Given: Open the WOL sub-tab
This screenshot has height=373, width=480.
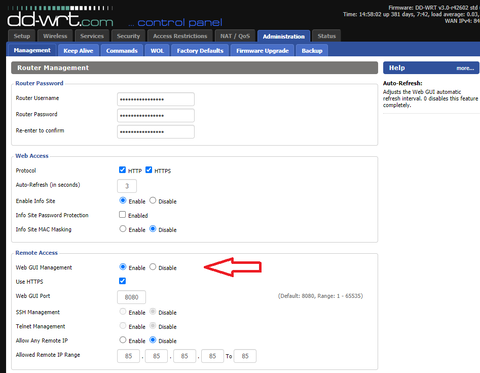Looking at the screenshot, I should click(x=157, y=51).
